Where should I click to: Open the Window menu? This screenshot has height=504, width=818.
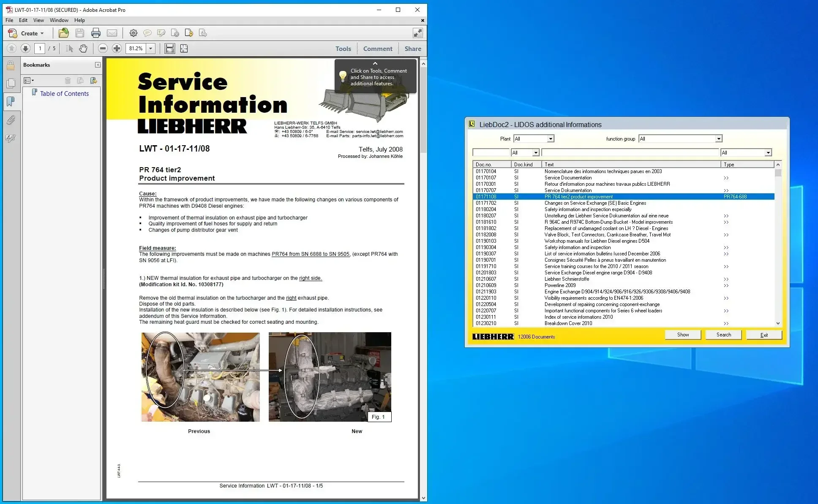(59, 20)
